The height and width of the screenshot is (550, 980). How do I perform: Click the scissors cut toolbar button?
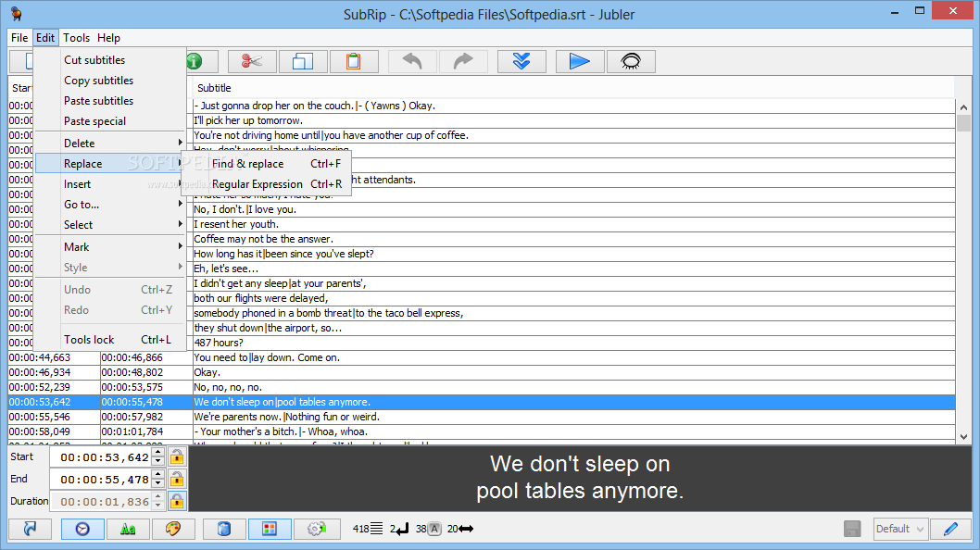pyautogui.click(x=252, y=61)
